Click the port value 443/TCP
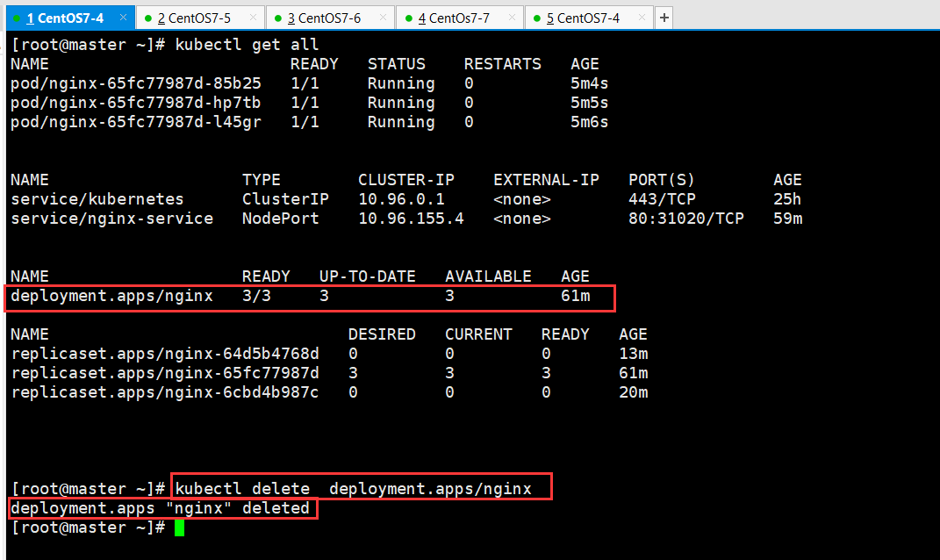Viewport: 940px width, 560px height. [663, 199]
